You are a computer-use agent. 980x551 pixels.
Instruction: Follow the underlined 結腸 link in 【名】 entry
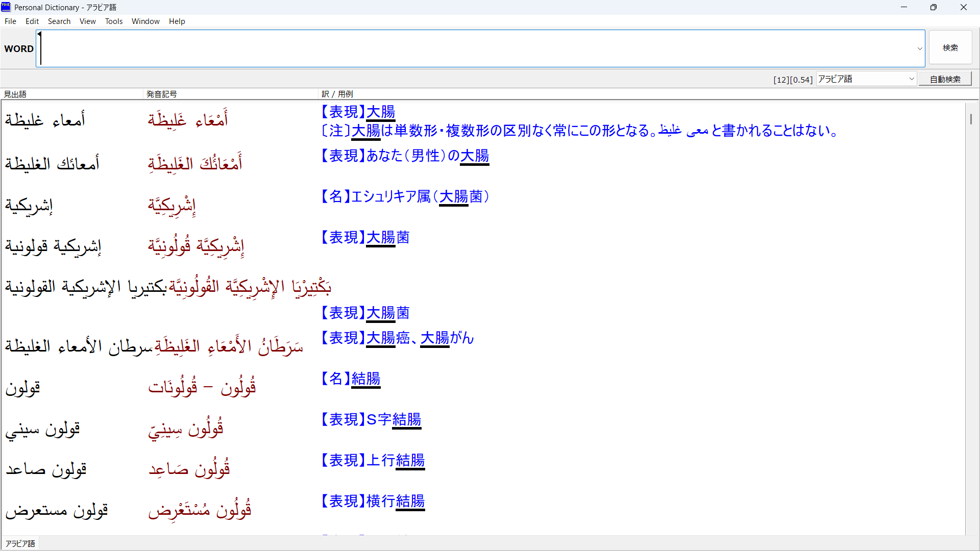pos(366,379)
